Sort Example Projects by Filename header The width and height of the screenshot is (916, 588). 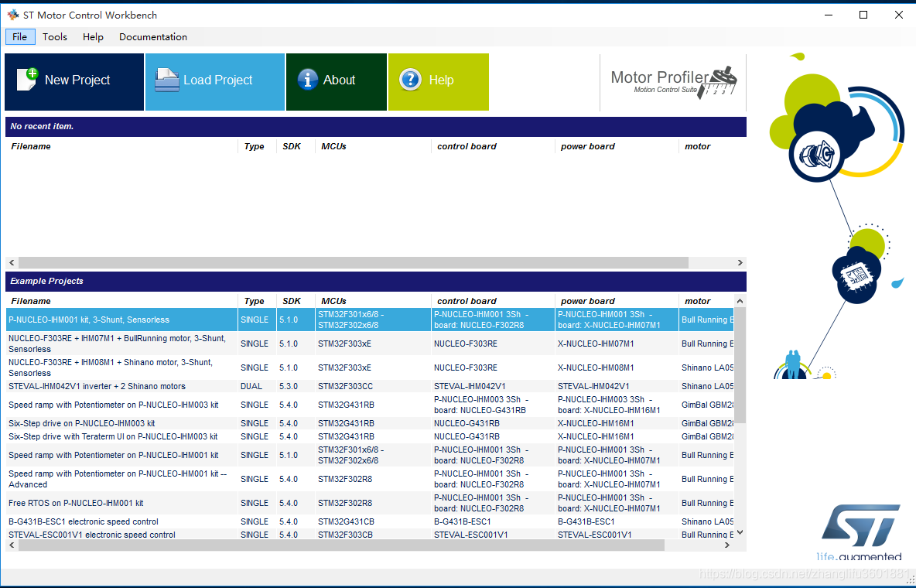(121, 301)
